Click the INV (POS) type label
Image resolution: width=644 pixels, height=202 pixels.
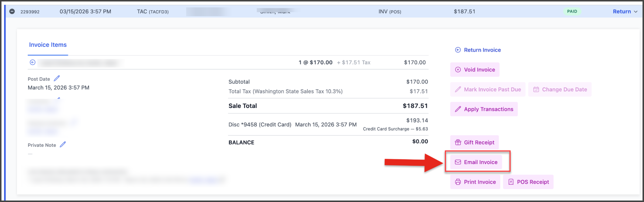click(x=389, y=12)
